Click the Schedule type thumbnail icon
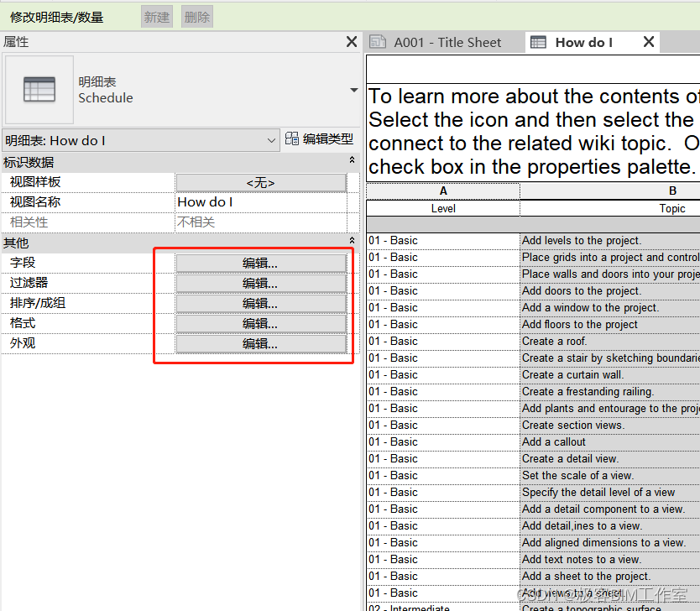Viewport: 700px width, 611px height. (x=39, y=89)
